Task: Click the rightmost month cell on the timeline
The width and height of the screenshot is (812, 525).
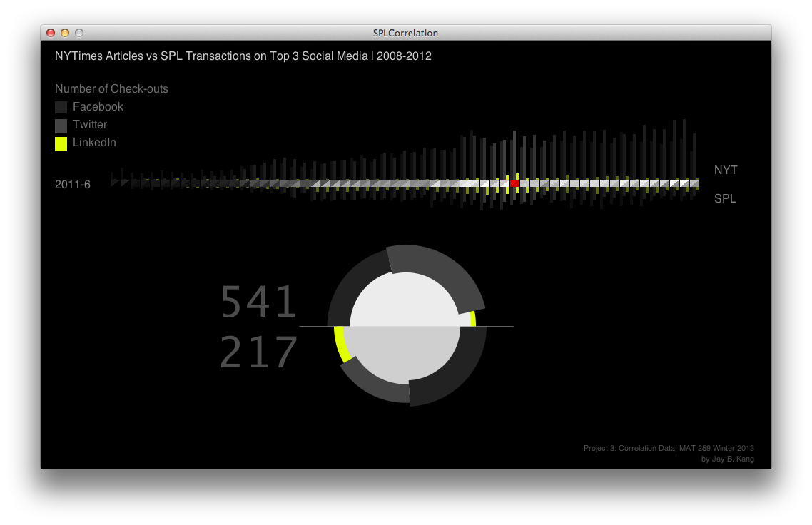Action: pos(694,183)
